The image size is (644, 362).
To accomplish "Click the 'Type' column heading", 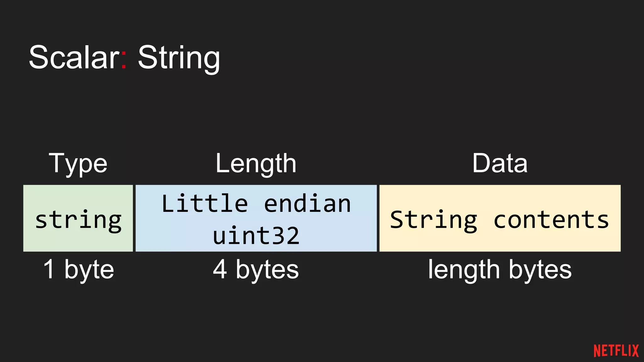I will 78,164.
